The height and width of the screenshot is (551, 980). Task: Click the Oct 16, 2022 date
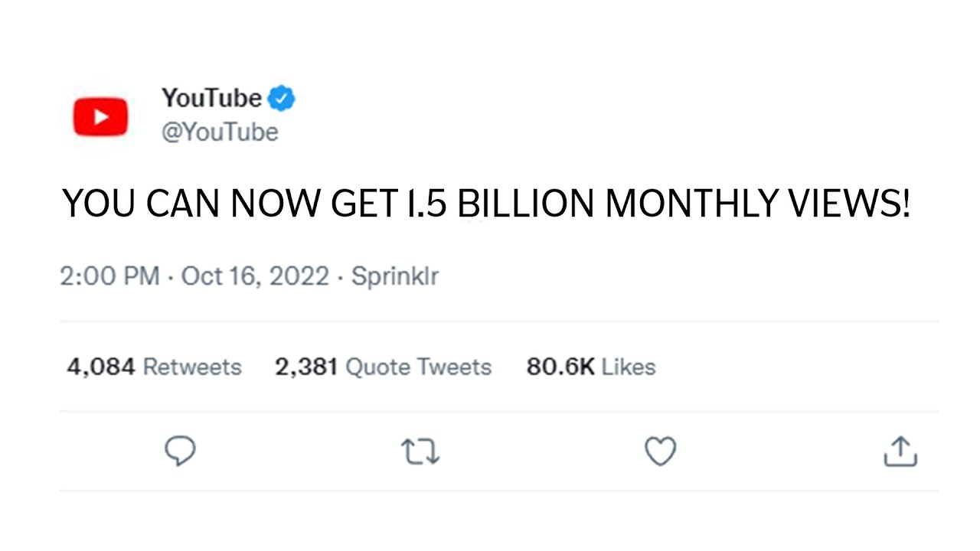click(255, 276)
